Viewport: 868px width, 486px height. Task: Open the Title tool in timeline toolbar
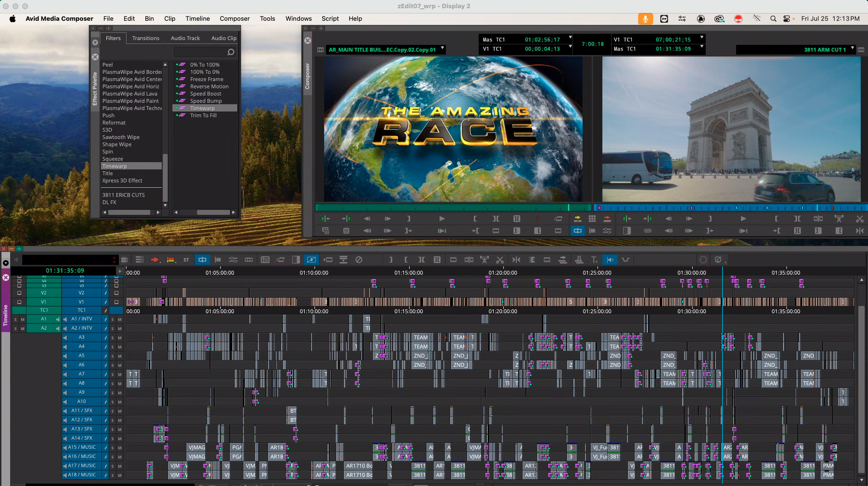594,260
